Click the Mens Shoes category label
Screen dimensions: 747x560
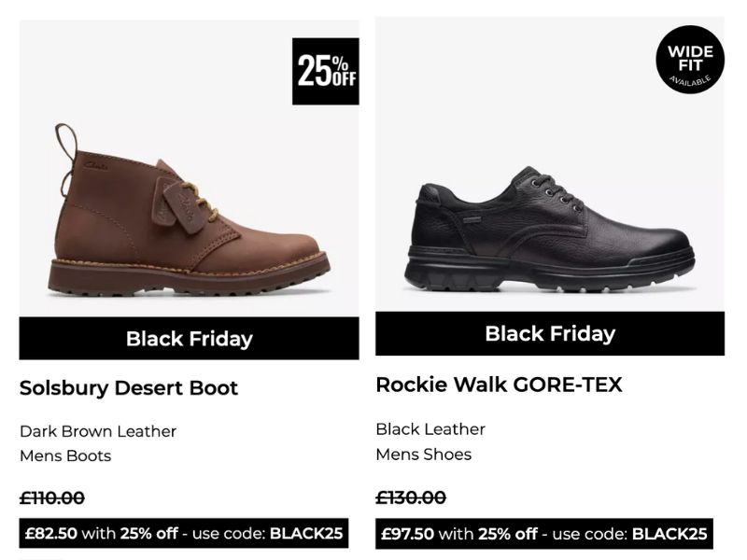coord(424,455)
